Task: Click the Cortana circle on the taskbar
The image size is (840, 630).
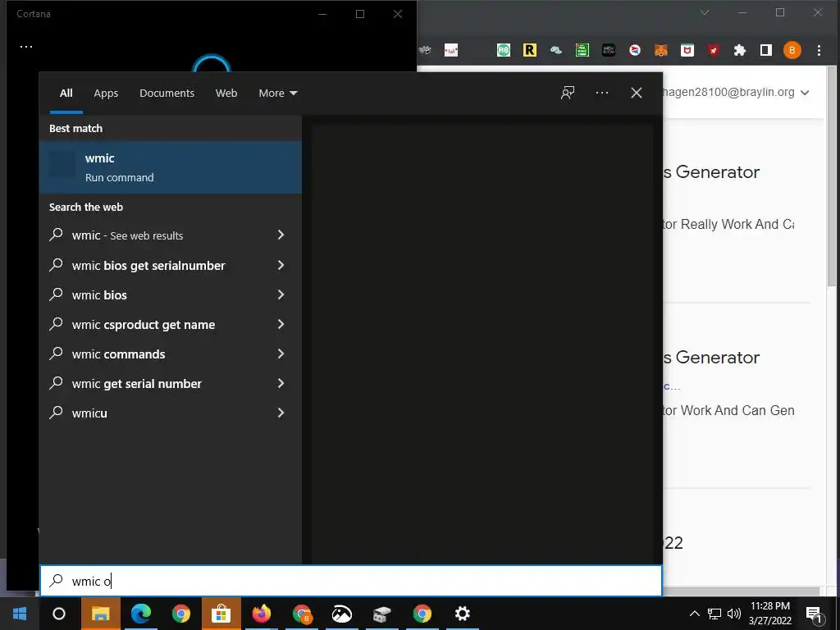Action: click(59, 614)
